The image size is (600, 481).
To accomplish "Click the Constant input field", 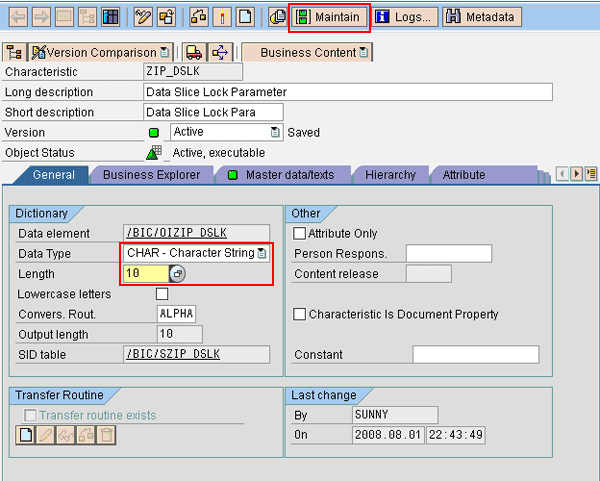I will click(475, 354).
